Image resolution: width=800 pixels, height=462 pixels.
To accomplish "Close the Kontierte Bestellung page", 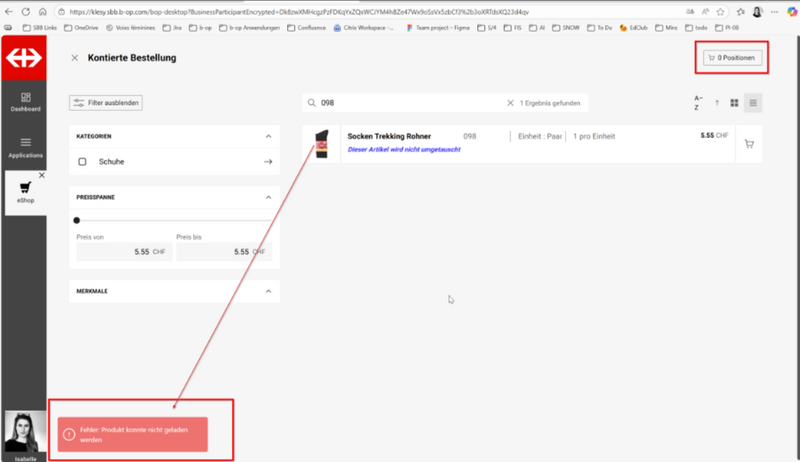I will coord(75,58).
